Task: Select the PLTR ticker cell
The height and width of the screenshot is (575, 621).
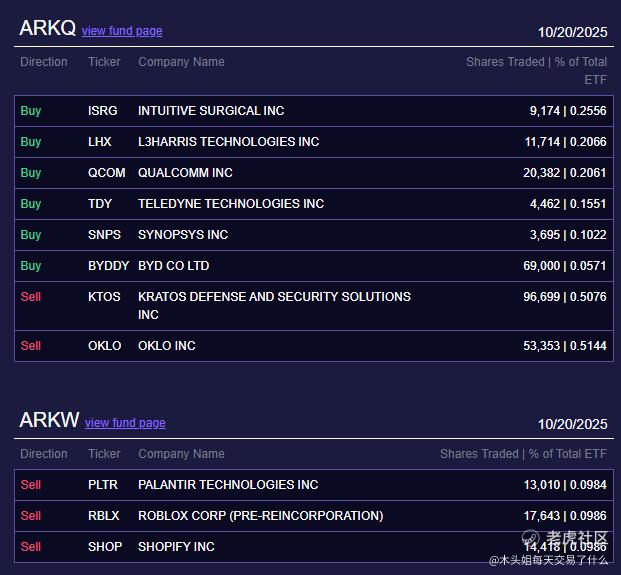Action: click(x=103, y=485)
